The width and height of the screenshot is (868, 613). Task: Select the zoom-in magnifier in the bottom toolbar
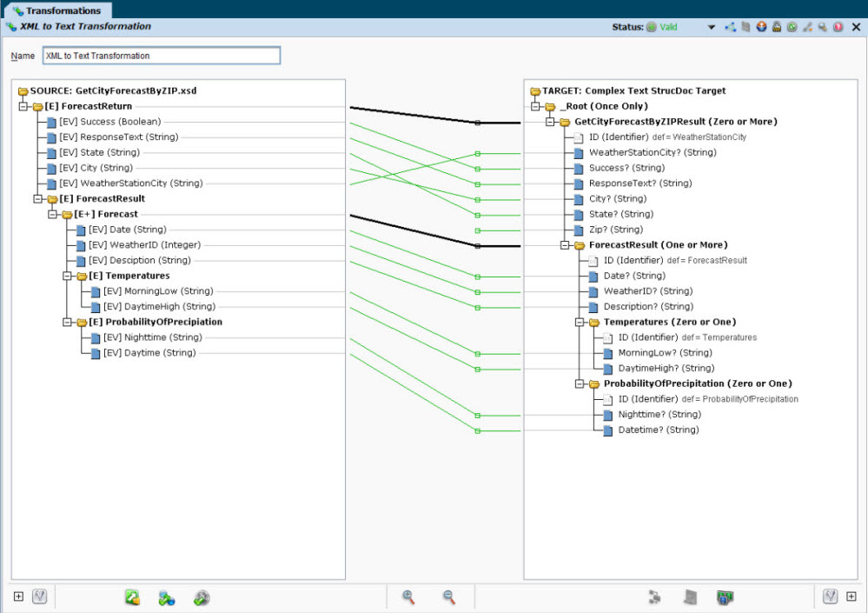point(407,597)
